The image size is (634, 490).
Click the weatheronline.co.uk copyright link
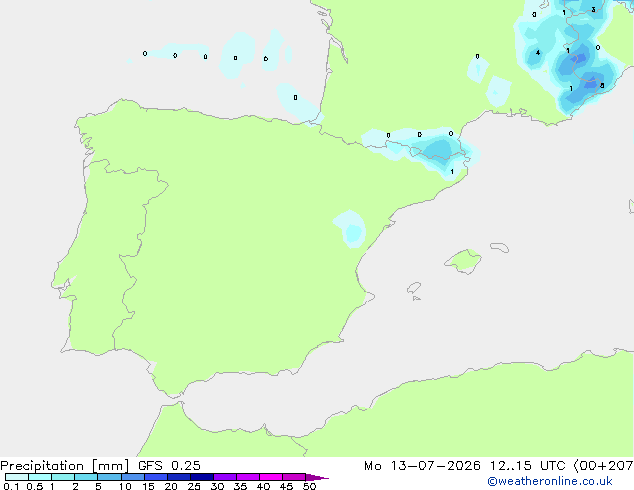[x=550, y=481]
